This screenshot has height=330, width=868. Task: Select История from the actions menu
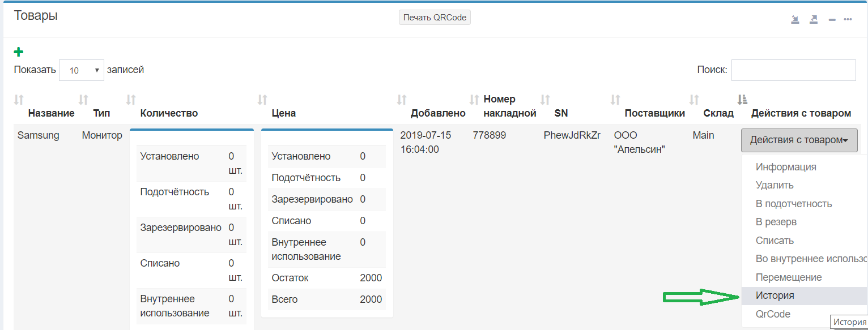click(775, 295)
